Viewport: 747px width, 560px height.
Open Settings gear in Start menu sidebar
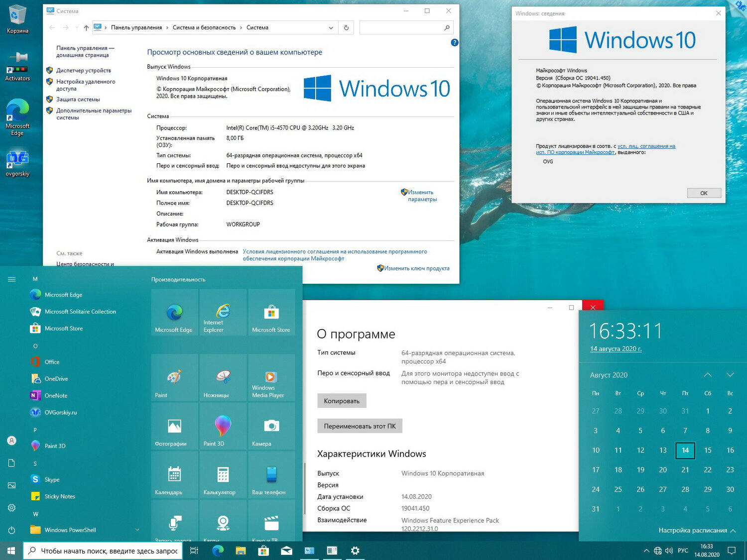pyautogui.click(x=11, y=508)
